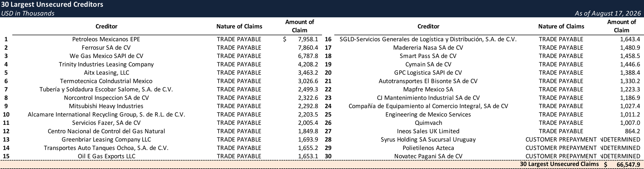The width and height of the screenshot is (644, 169).
Task: Click 'Novatec Pagani SA de CV'
Action: pos(428,157)
